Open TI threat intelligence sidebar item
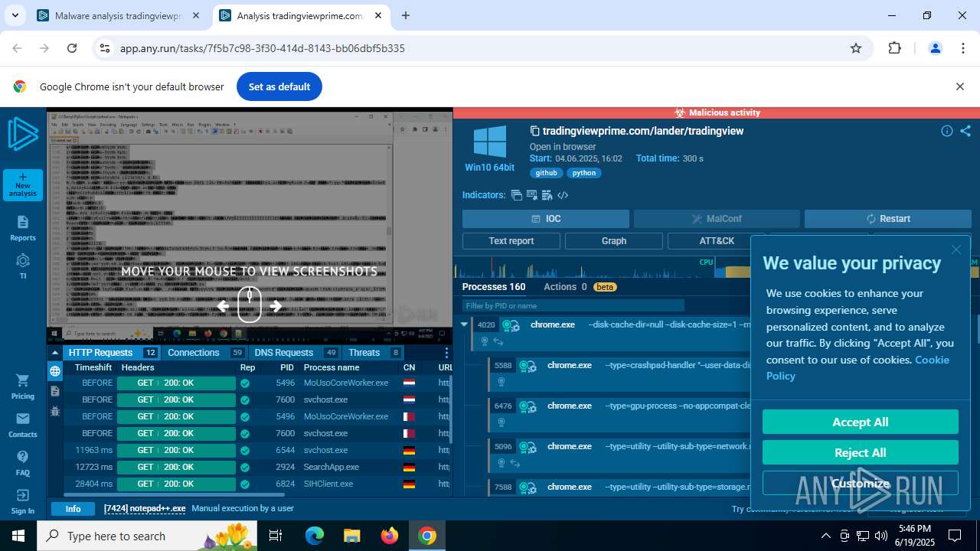The image size is (980, 551). click(x=23, y=266)
